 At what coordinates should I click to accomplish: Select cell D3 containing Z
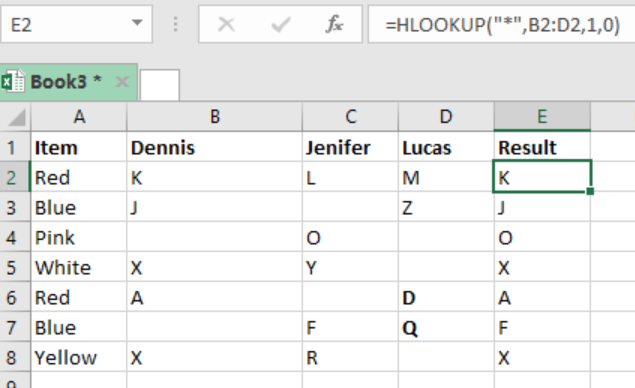(x=446, y=207)
